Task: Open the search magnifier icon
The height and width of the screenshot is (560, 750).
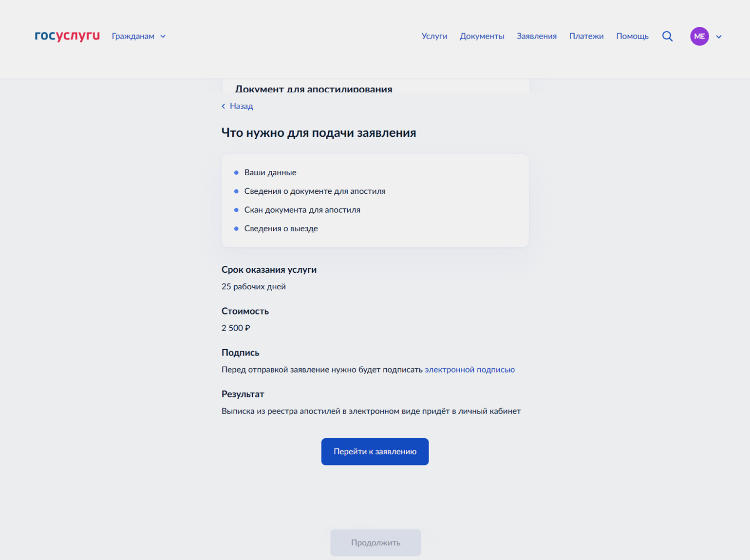Action: click(667, 36)
